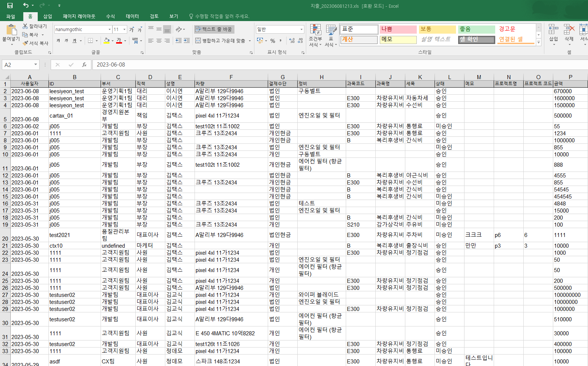Viewport: 588px width, 366px height.
Task: Apply the 셀 확인 cell style
Action: [477, 40]
